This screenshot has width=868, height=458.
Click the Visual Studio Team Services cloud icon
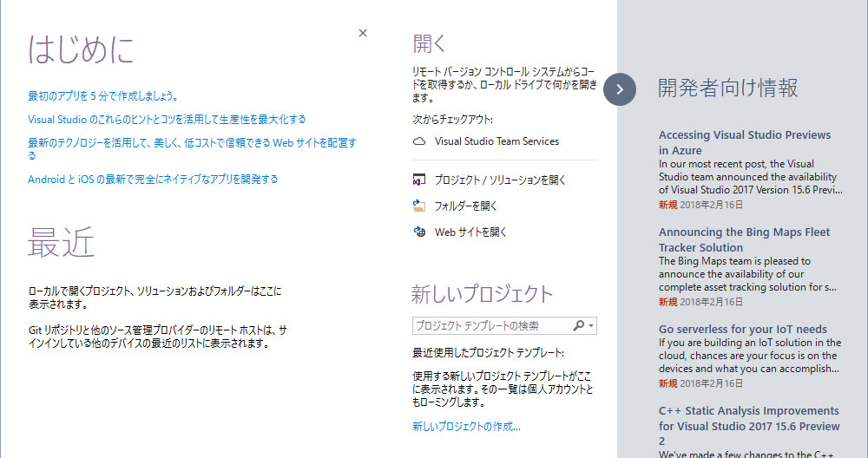[419, 141]
